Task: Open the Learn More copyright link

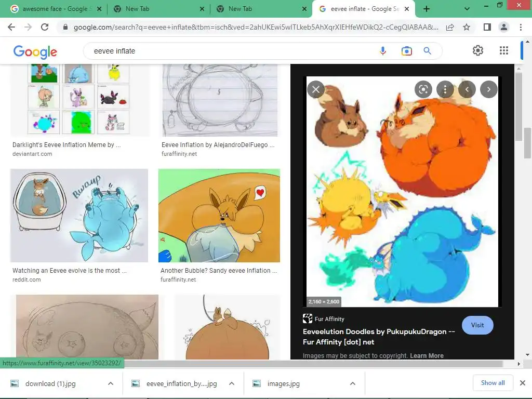Action: (x=427, y=355)
